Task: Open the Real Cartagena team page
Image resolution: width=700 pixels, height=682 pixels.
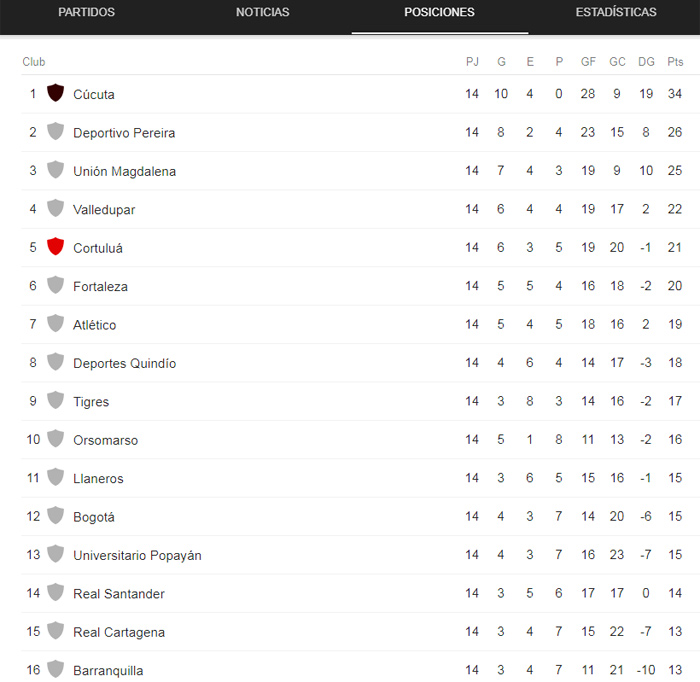Action: tap(119, 633)
